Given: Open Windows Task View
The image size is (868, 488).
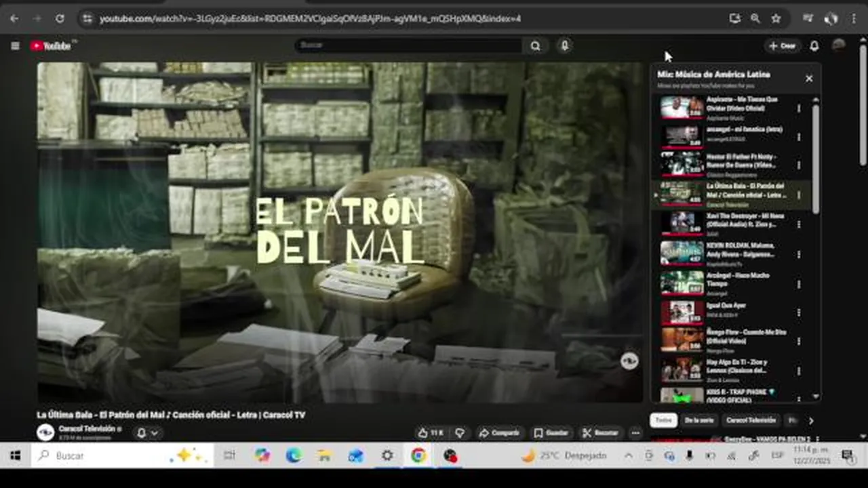Looking at the screenshot, I should coord(229,456).
